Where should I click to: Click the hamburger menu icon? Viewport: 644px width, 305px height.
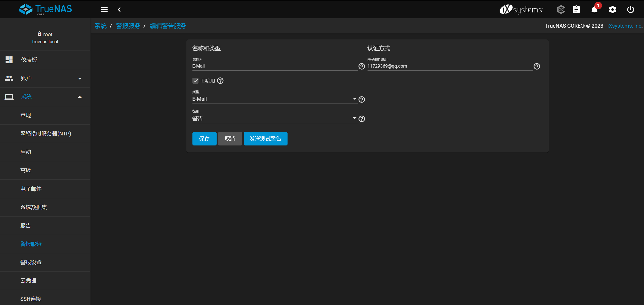104,10
